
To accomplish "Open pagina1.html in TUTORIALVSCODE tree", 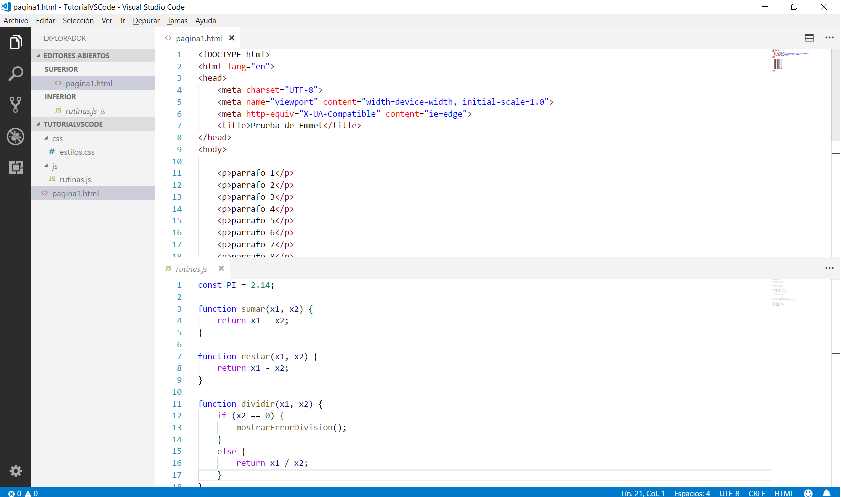I will pos(93,193).
